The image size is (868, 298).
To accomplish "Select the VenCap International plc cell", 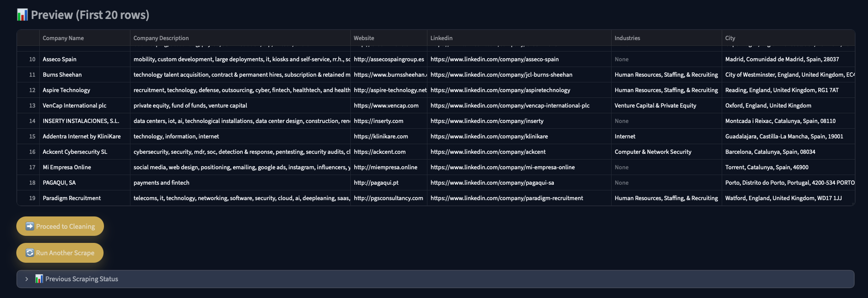I will (x=85, y=105).
